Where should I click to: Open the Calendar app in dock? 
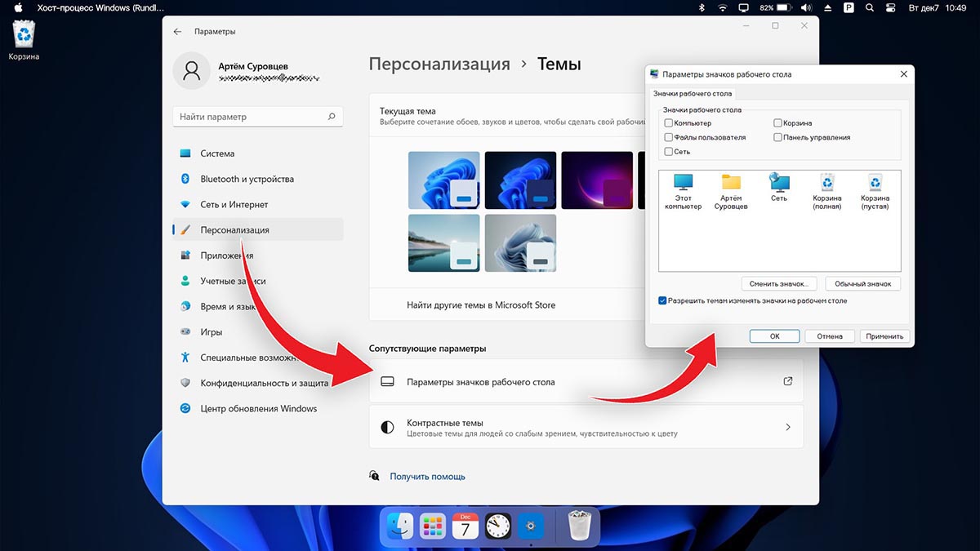pos(465,527)
